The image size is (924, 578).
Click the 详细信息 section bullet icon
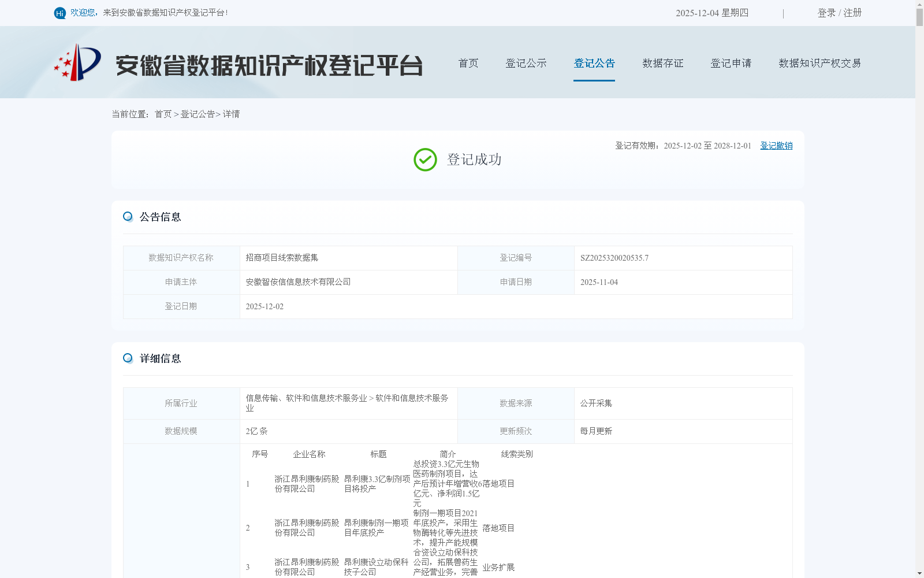tap(128, 358)
